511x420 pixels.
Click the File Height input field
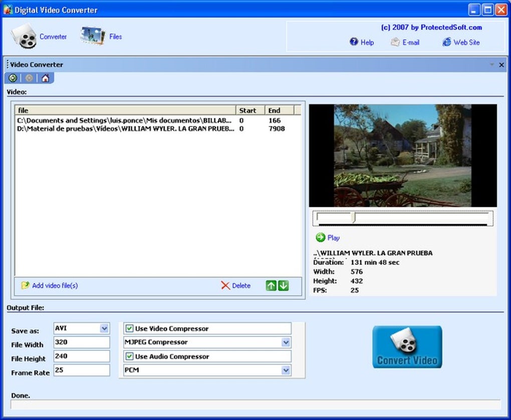tap(82, 356)
